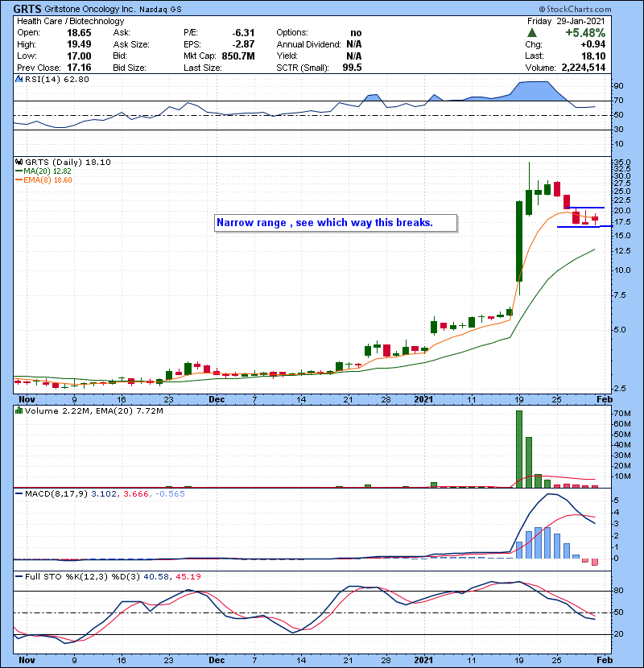Click the Mkt Cap value 850.7M

pyautogui.click(x=238, y=56)
